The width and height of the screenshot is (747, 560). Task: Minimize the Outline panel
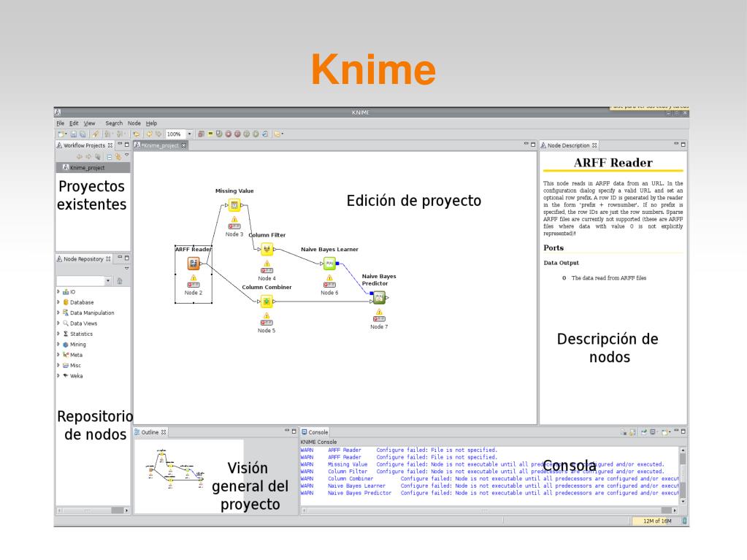coord(287,431)
